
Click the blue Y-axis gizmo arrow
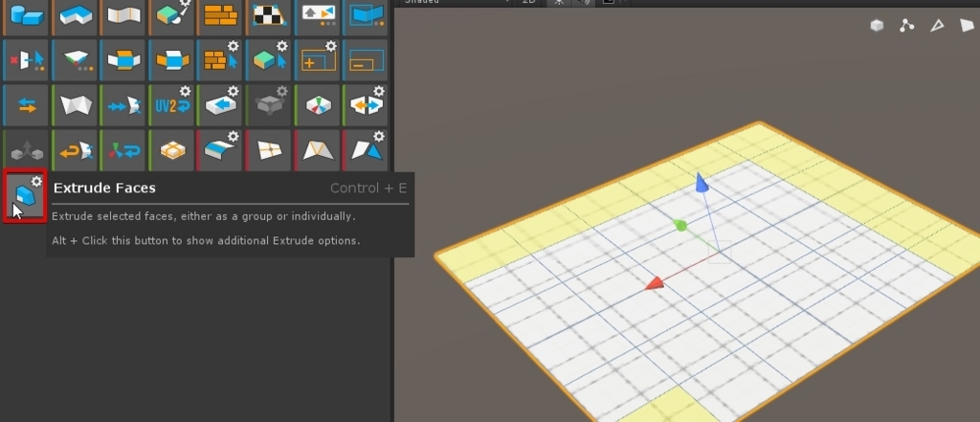[702, 183]
